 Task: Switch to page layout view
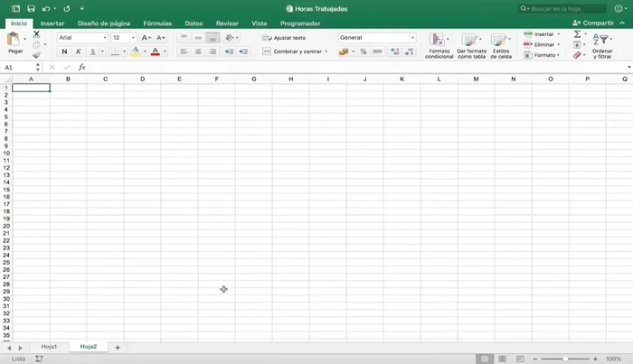point(502,359)
